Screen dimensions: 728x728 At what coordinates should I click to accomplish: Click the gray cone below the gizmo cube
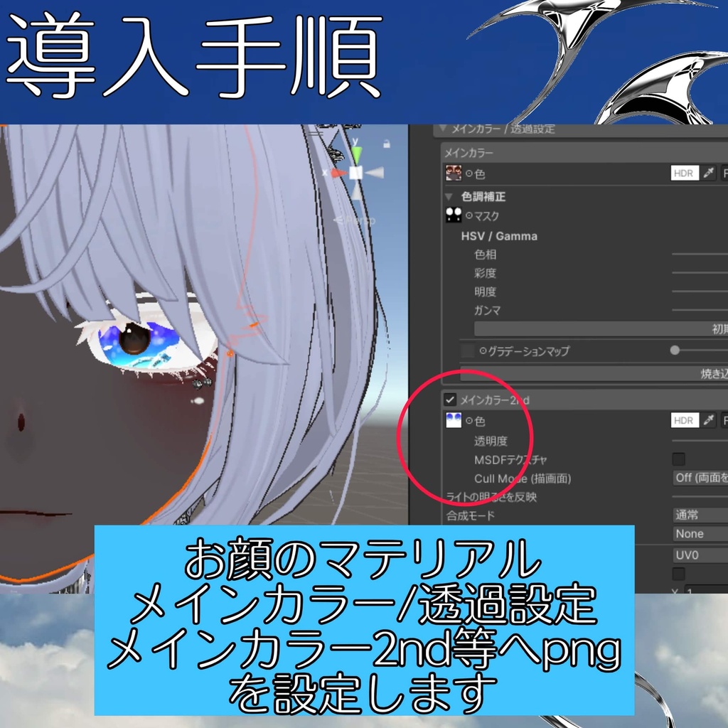point(356,191)
